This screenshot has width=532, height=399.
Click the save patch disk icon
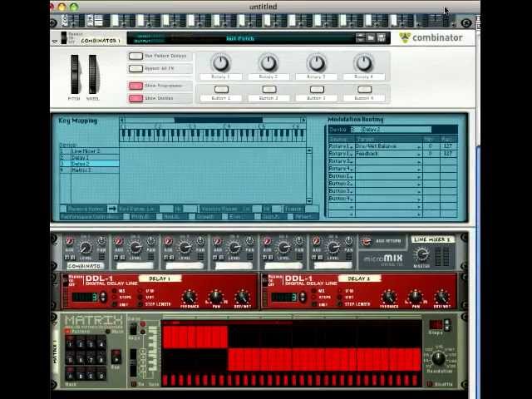click(x=382, y=37)
